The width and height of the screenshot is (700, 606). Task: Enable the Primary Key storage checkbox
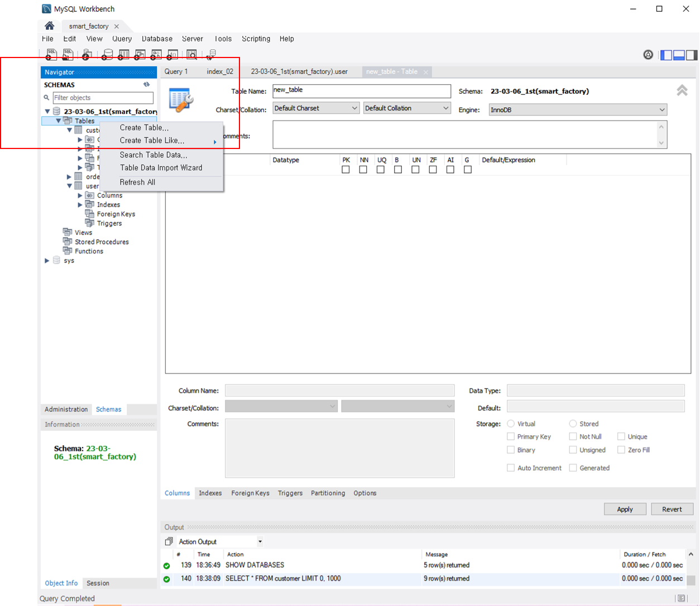click(x=511, y=436)
